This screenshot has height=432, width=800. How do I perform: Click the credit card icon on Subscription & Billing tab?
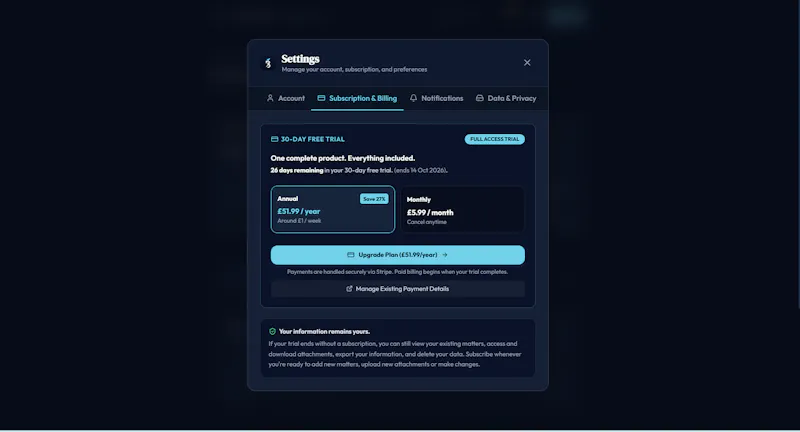coord(321,98)
